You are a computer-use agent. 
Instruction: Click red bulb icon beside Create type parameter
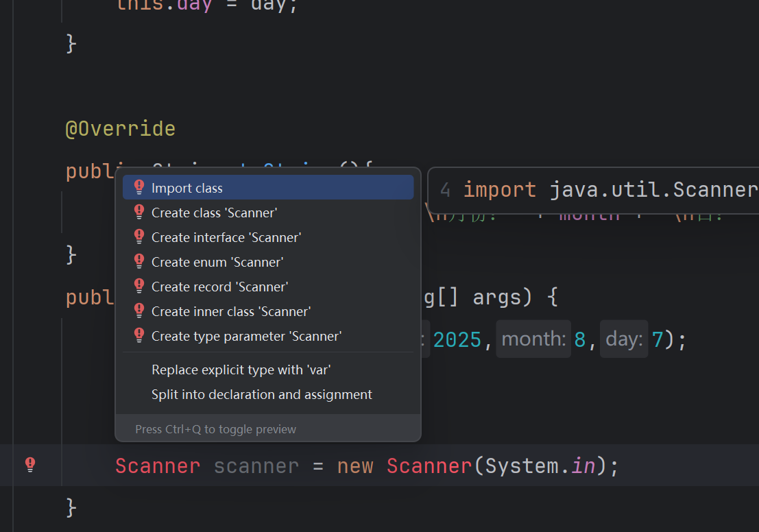(139, 335)
